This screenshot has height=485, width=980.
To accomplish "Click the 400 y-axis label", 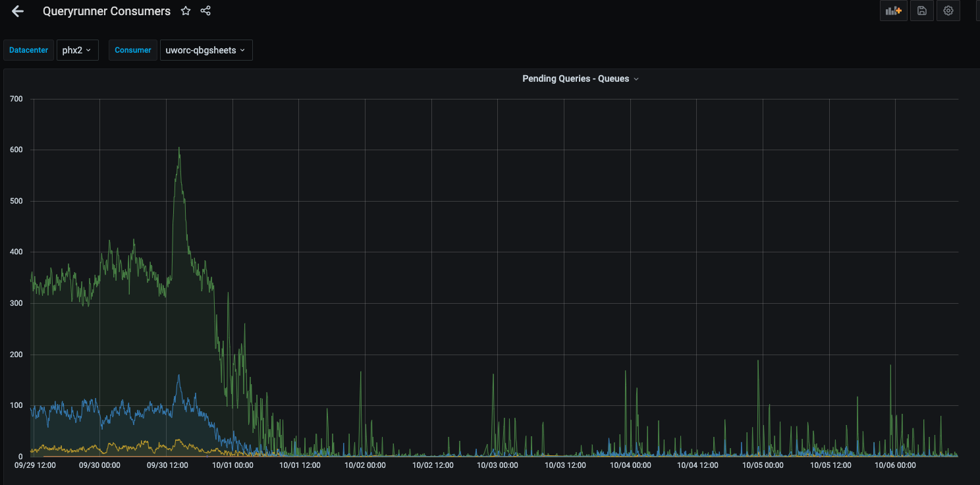I will [16, 252].
